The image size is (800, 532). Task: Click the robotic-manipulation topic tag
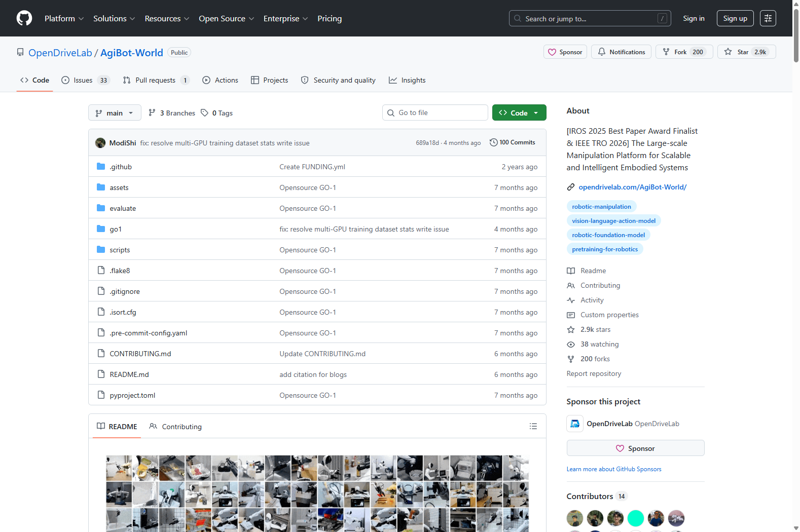[x=601, y=206]
